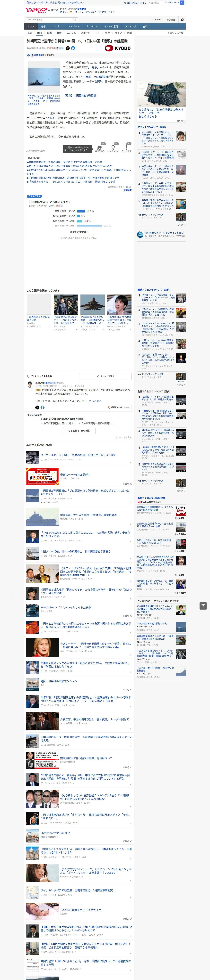Toggle the コメント非表示 checkbox
Image resolution: width=210 pixels, height=980 pixels.
115,438
